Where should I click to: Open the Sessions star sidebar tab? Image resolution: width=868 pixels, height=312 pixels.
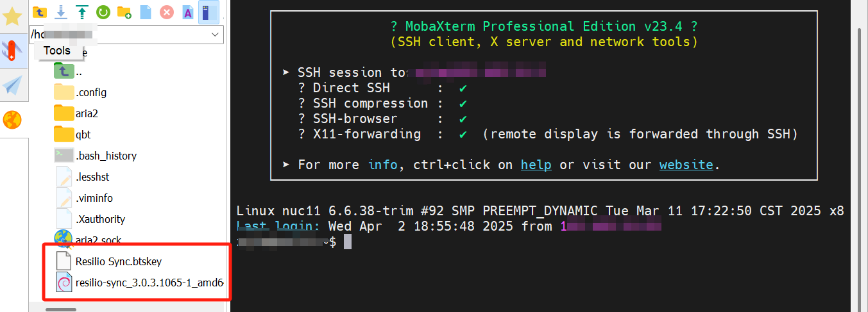13,17
